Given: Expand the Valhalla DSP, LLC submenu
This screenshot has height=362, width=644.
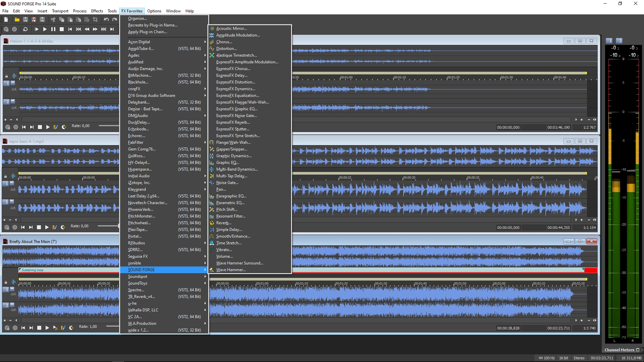Looking at the screenshot, I should (x=164, y=310).
